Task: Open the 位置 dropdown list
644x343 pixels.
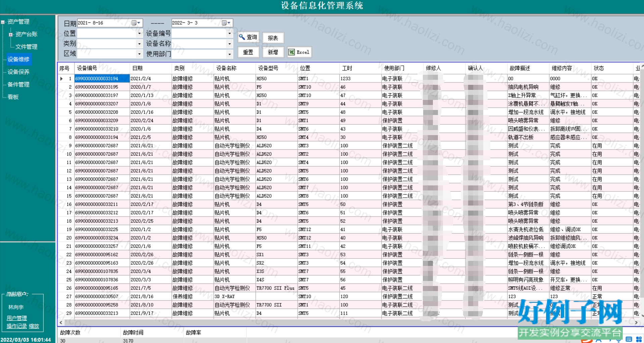Action: (x=140, y=33)
